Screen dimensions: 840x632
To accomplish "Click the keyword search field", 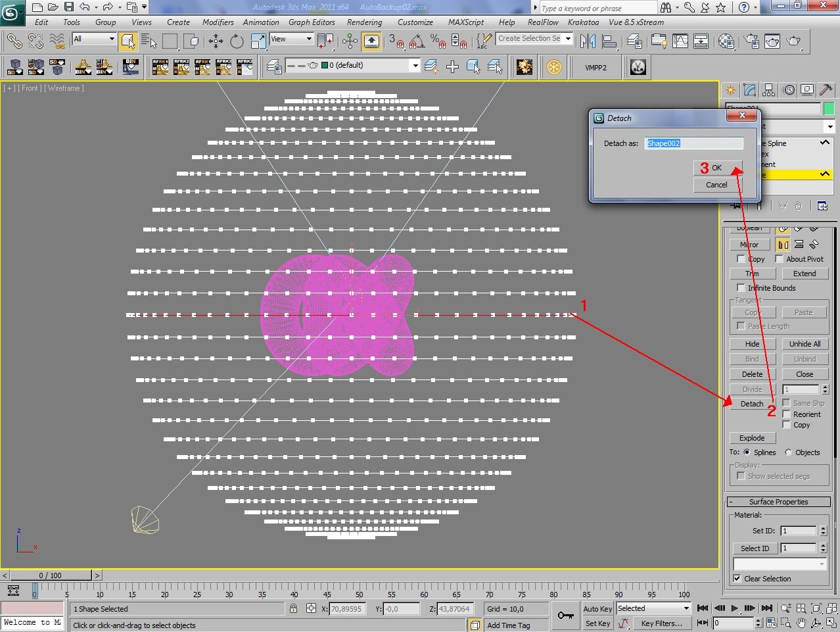I will click(598, 8).
